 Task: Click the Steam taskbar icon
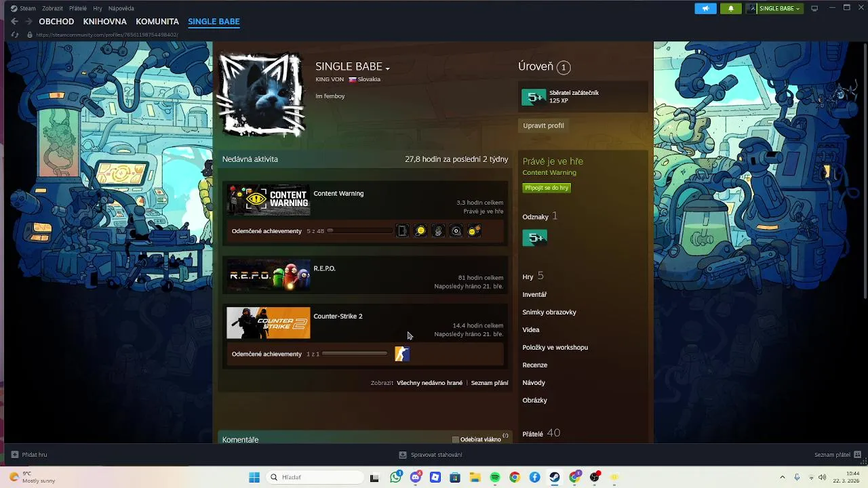[x=555, y=477]
